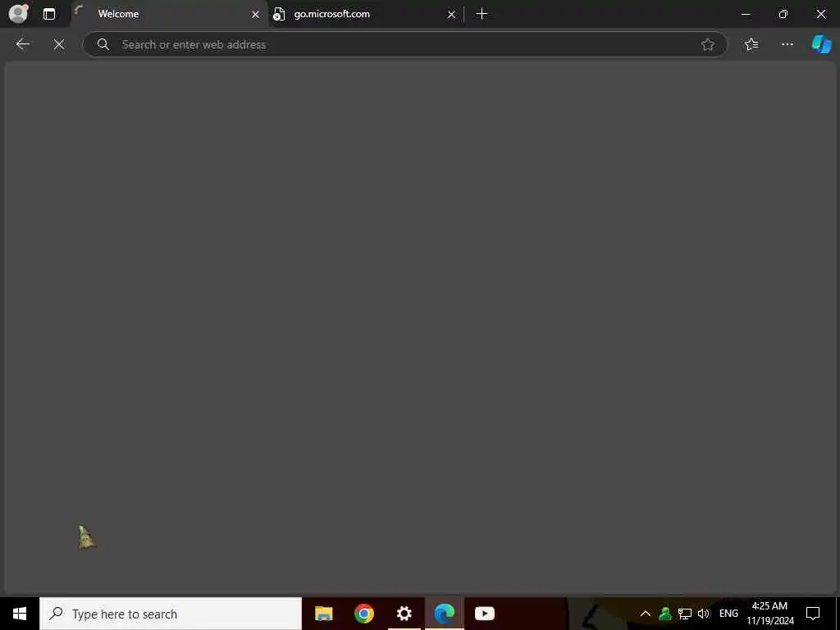Close the Welcome tab
840x630 pixels.
point(256,15)
